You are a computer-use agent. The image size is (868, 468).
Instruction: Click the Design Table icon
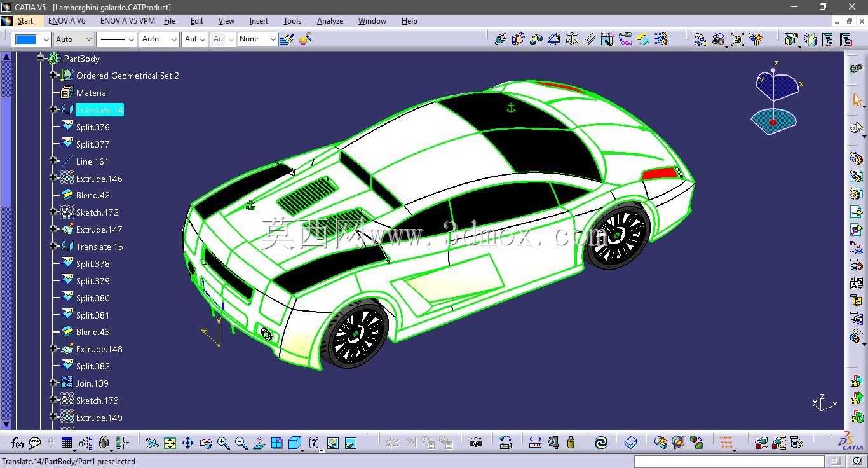coord(66,443)
